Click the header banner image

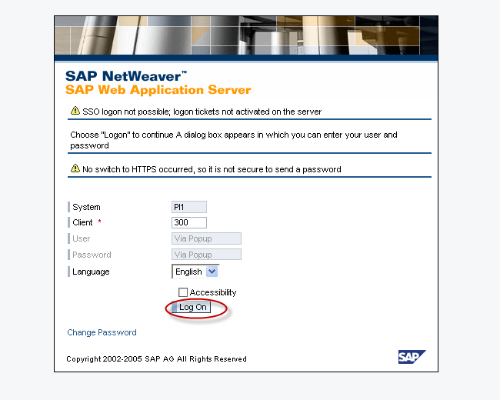(x=246, y=35)
